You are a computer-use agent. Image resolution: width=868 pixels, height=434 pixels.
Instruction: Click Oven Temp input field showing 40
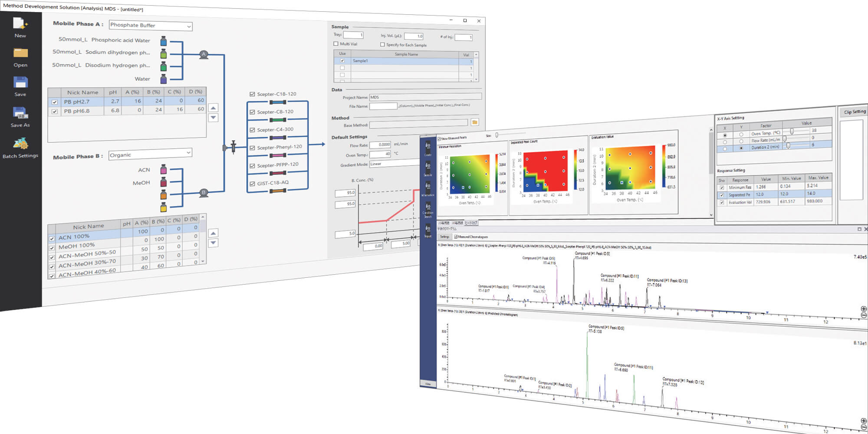380,154
